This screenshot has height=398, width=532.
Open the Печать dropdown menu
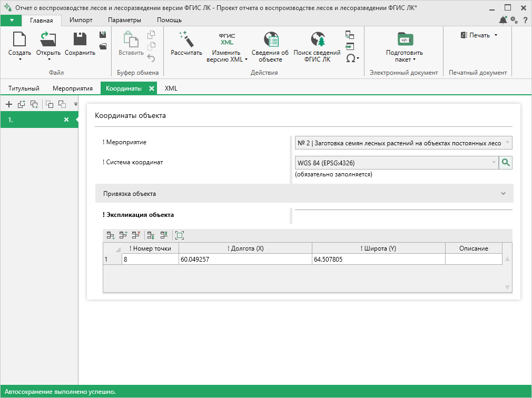479,35
